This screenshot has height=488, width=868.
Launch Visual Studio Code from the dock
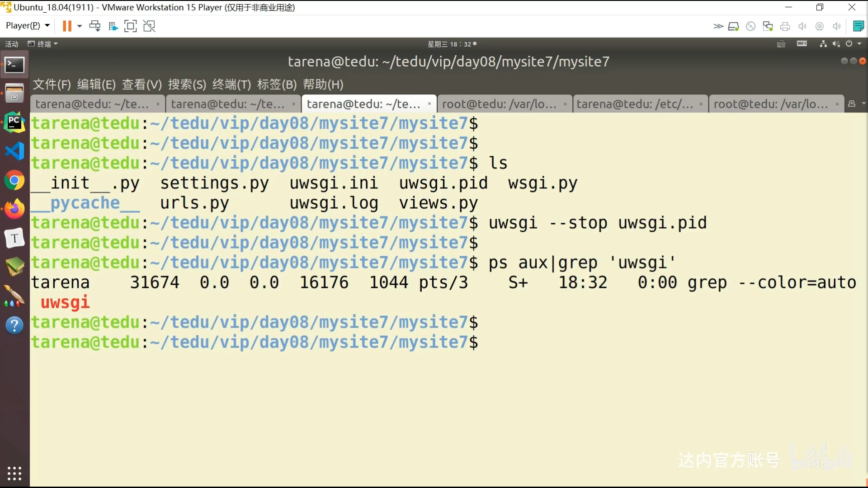14,151
